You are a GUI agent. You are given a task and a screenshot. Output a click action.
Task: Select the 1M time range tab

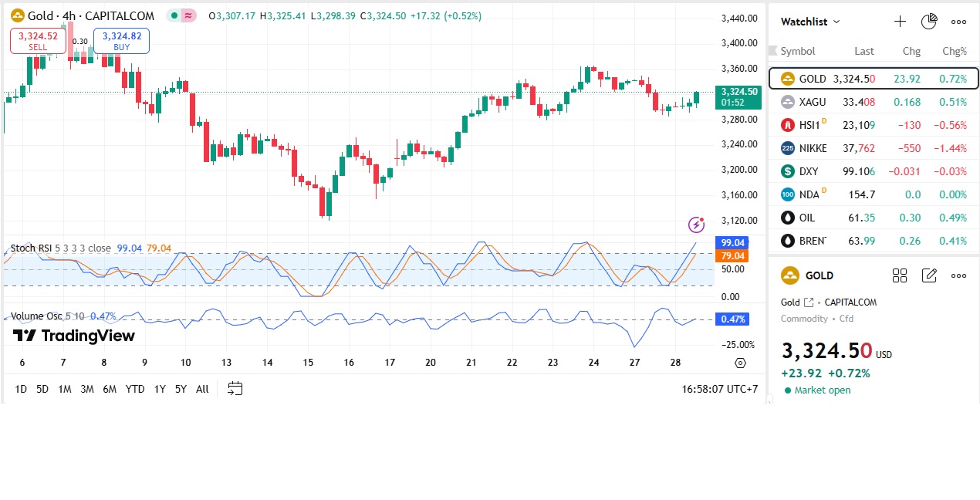(65, 389)
